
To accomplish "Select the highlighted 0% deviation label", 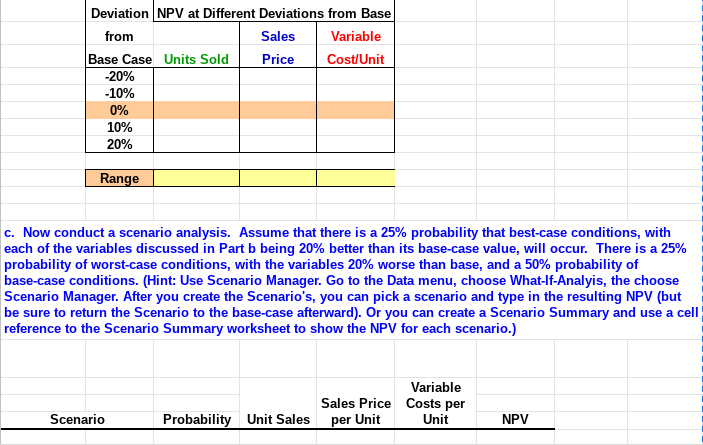I will pos(119,110).
